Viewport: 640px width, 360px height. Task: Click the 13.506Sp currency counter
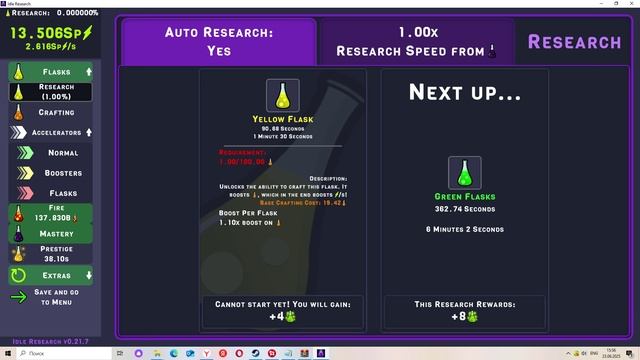point(51,33)
